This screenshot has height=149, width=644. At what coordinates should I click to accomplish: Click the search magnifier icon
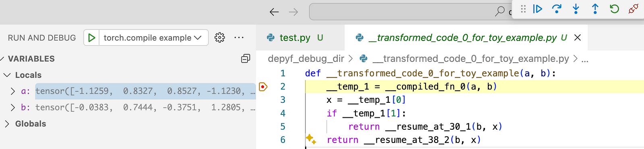point(500,11)
